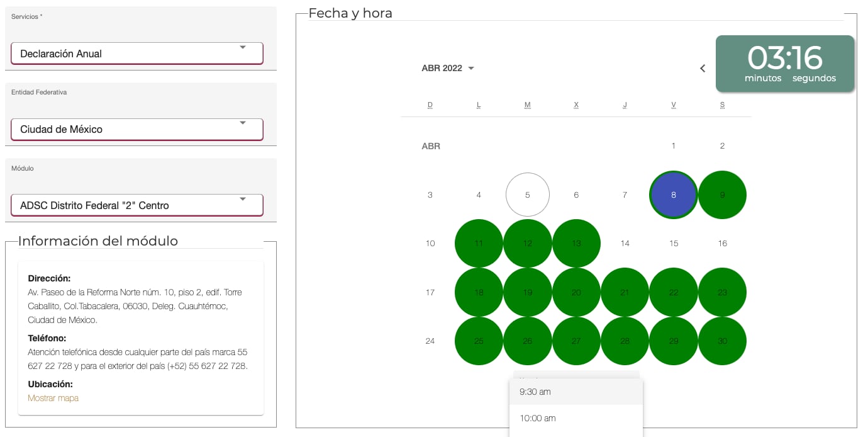
Task: Pick April 25 available date
Action: tap(479, 341)
